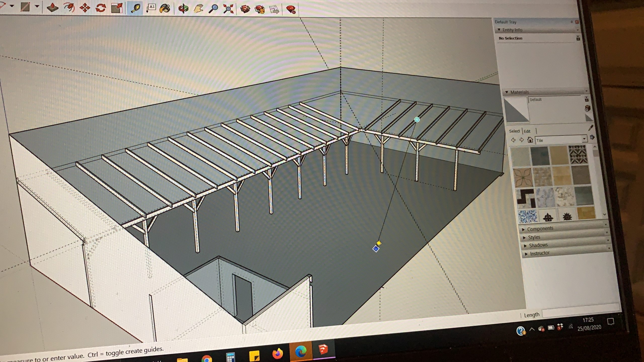Select the Paint Bucket tool
This screenshot has height=362, width=644.
pos(165,9)
